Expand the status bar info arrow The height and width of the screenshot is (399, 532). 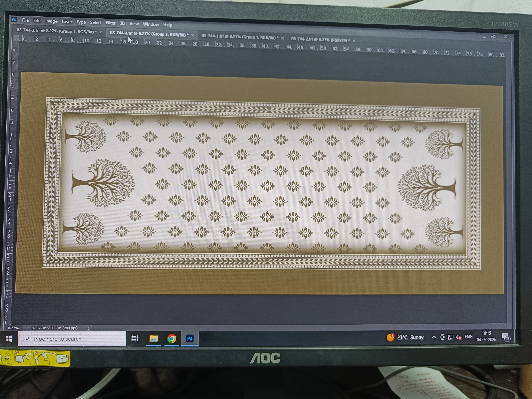tap(88, 328)
